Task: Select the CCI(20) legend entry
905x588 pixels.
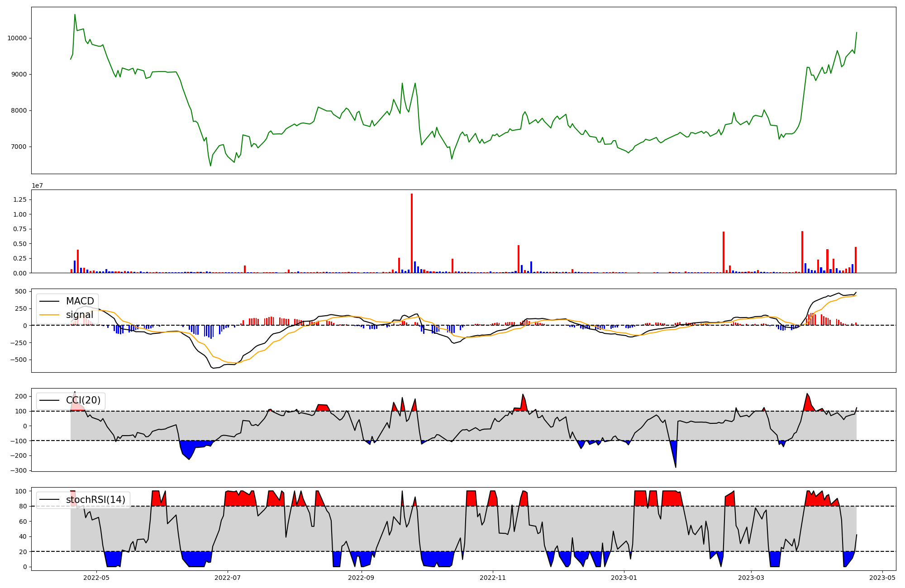Action: point(83,400)
